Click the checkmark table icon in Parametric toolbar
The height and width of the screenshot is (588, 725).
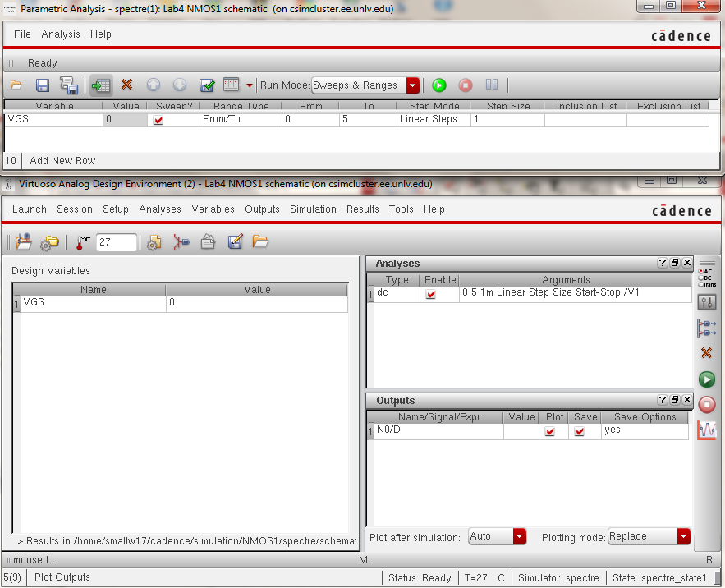[x=207, y=85]
